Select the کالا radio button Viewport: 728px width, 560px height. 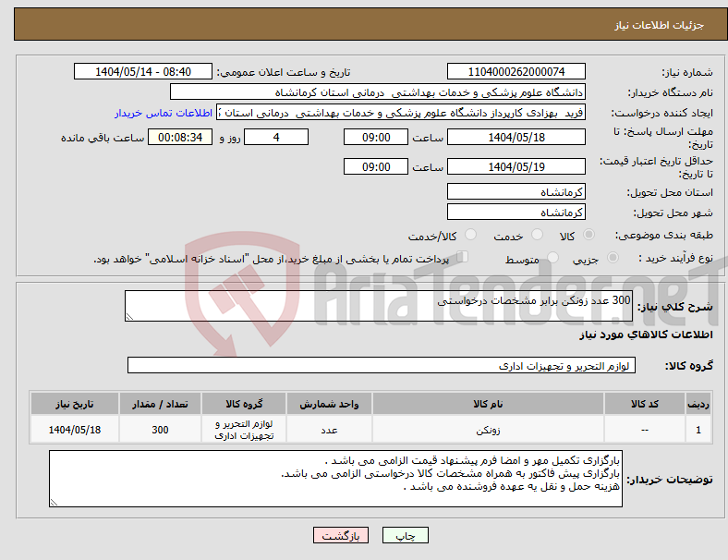pos(588,235)
